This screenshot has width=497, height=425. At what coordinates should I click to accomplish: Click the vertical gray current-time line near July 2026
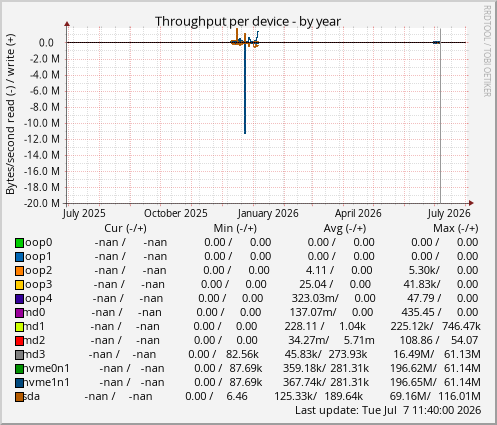(x=440, y=117)
